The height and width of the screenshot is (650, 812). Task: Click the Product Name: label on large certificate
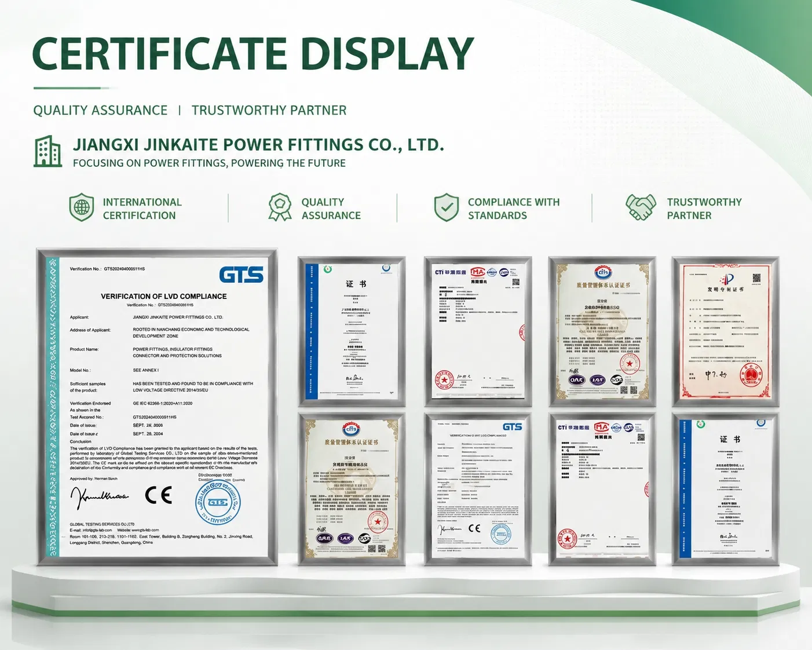84,349
